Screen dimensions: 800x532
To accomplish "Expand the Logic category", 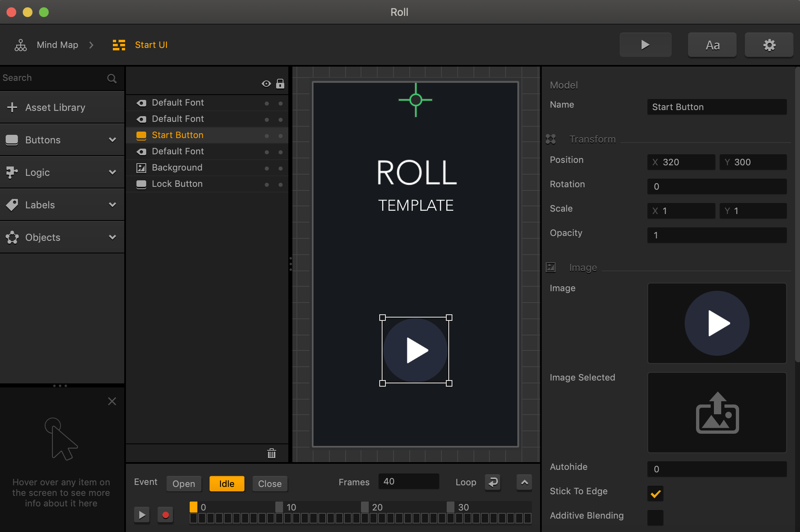I will (x=112, y=172).
